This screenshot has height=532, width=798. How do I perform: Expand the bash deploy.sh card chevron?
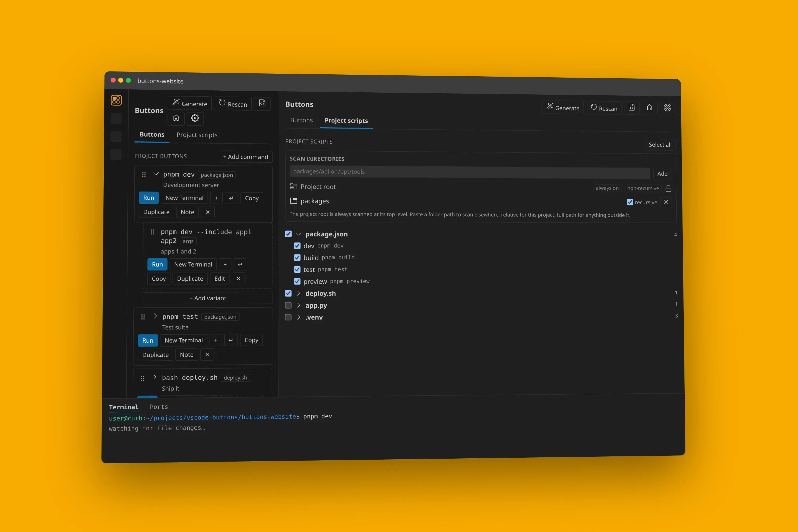(x=155, y=377)
